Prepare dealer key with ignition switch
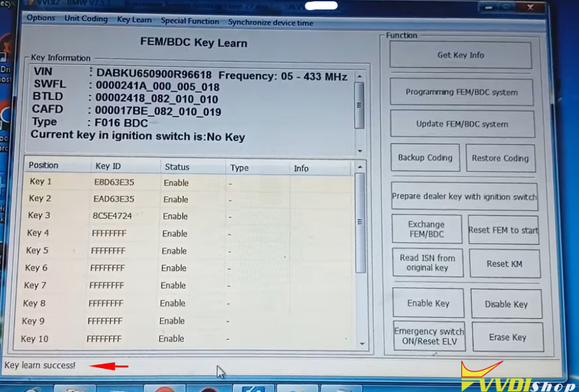The width and height of the screenshot is (579, 392). 464,197
